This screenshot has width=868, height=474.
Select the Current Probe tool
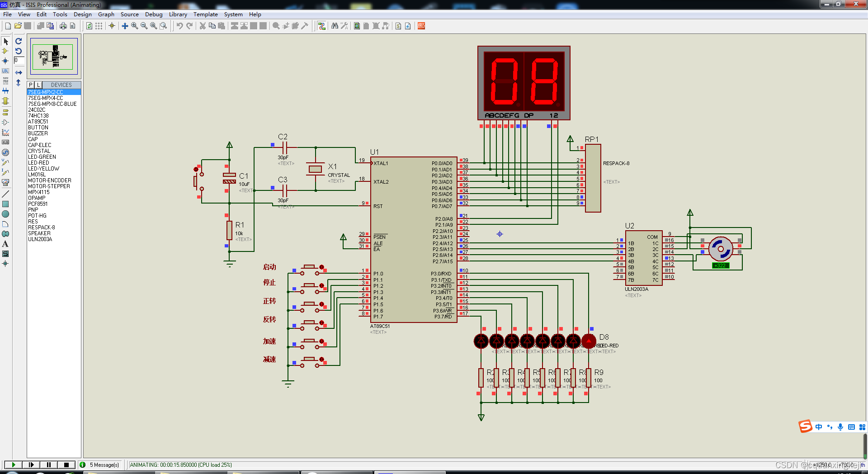[x=5, y=172]
